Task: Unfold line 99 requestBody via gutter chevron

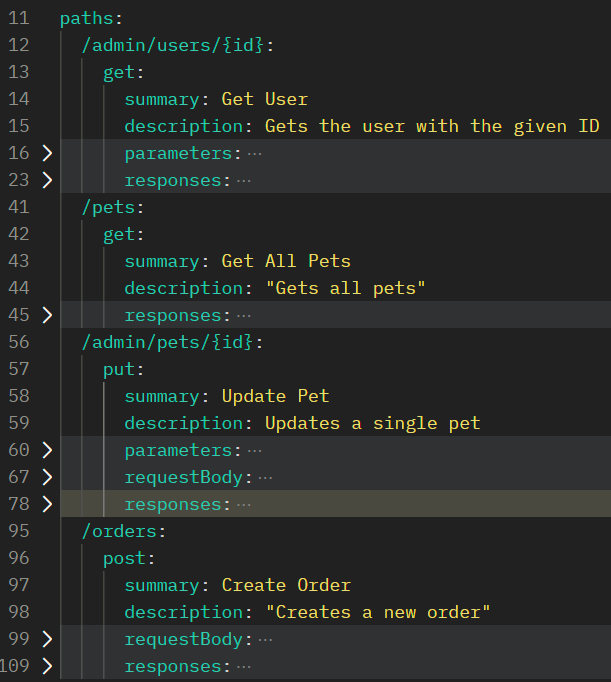Action: pos(46,639)
